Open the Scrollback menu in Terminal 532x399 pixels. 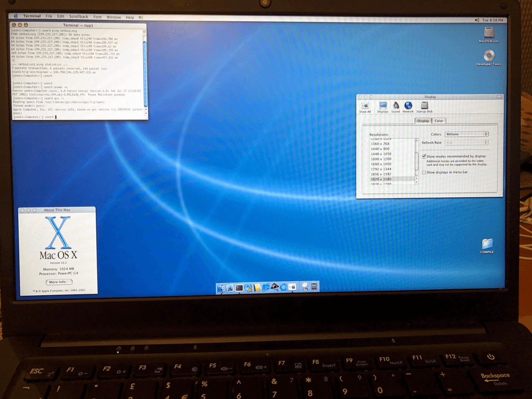tap(78, 17)
